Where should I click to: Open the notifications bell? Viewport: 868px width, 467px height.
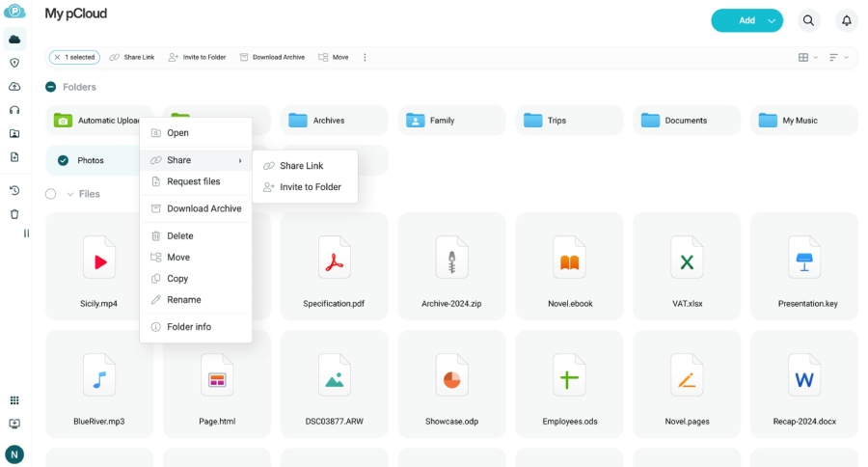point(847,20)
